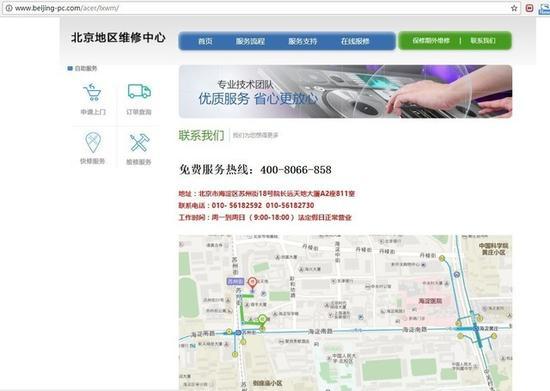550x391 pixels.
Task: Click the 北京地区维修中心 site title
Action: pos(118,38)
